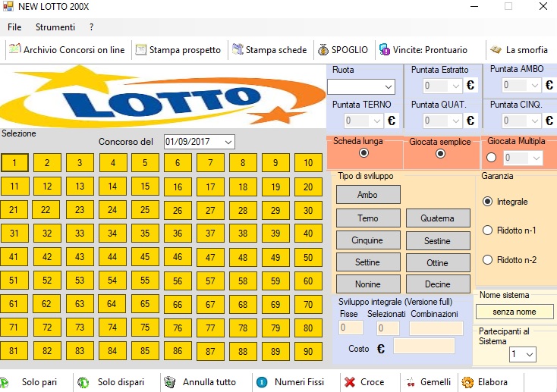The image size is (557, 392).
Task: Open the Archivio Concorsi on line icon
Action: pos(14,49)
